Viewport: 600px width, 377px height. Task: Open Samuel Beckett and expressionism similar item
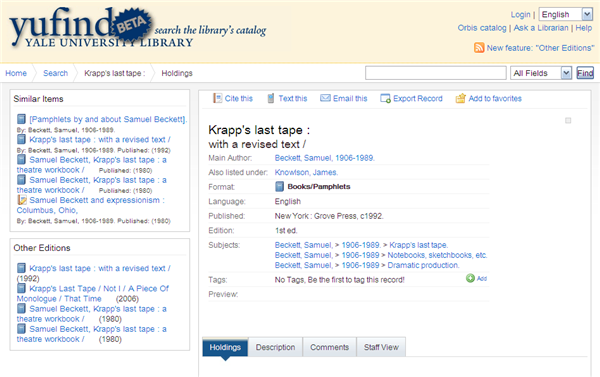pos(91,205)
